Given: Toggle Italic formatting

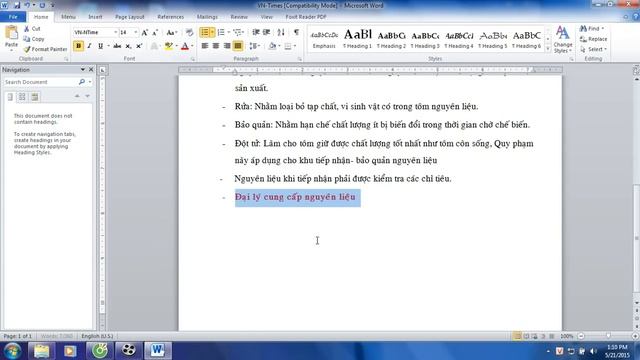Looking at the screenshot, I should (x=89, y=46).
